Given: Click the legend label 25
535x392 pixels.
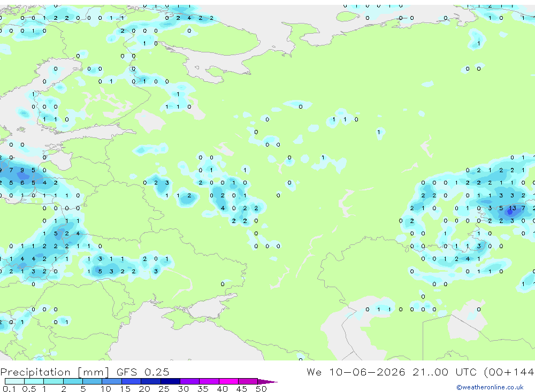Looking at the screenshot, I should pyautogui.click(x=164, y=389).
